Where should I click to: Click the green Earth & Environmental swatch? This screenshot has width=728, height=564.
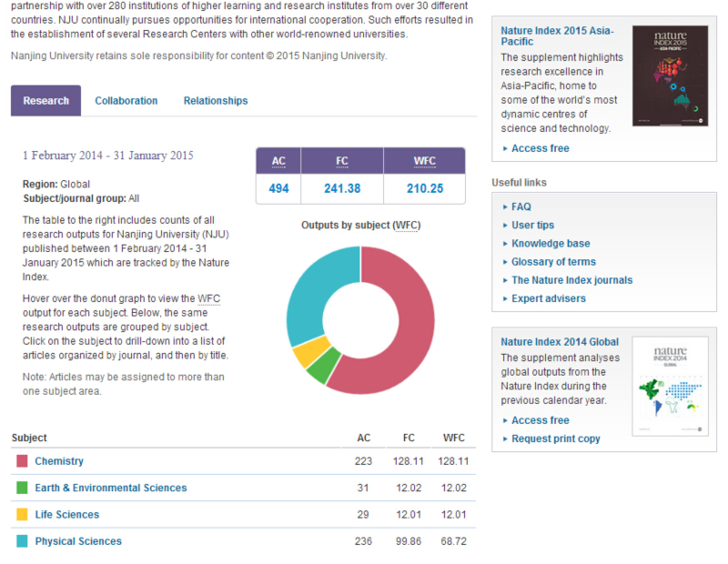click(22, 488)
